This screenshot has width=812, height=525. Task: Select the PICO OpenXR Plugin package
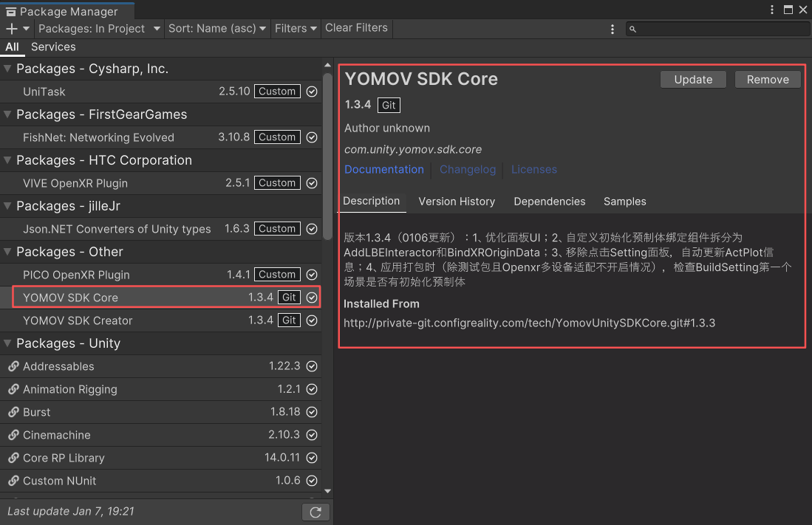(x=160, y=275)
